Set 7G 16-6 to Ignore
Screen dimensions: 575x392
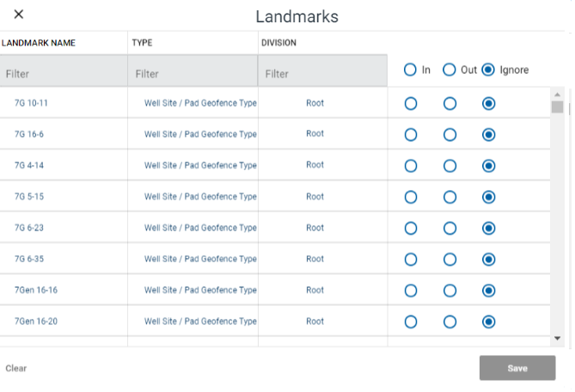[488, 135]
